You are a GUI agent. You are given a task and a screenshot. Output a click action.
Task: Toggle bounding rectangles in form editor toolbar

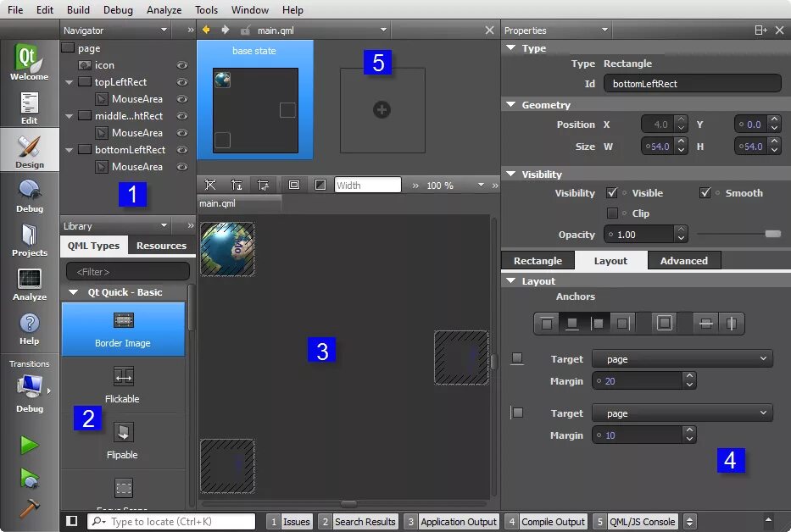coord(294,185)
